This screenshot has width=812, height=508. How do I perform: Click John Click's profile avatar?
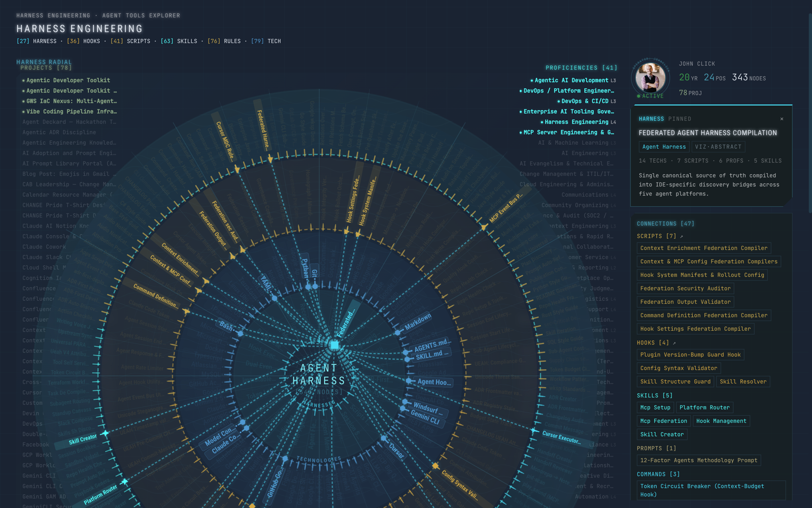651,78
